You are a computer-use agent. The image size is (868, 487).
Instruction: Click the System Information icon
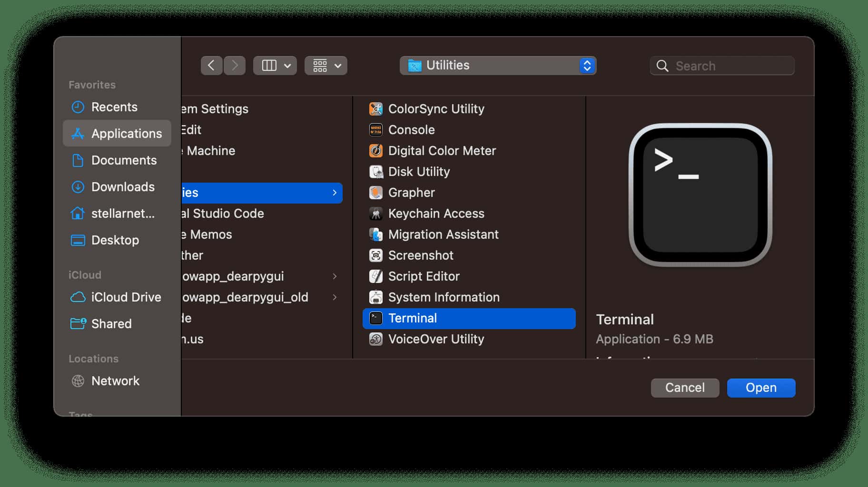[x=376, y=297]
